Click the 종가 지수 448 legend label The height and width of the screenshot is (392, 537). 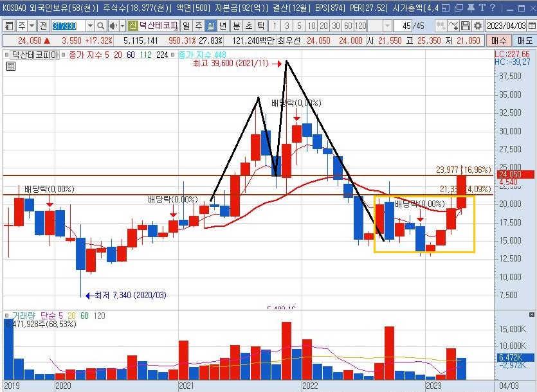pyautogui.click(x=202, y=55)
